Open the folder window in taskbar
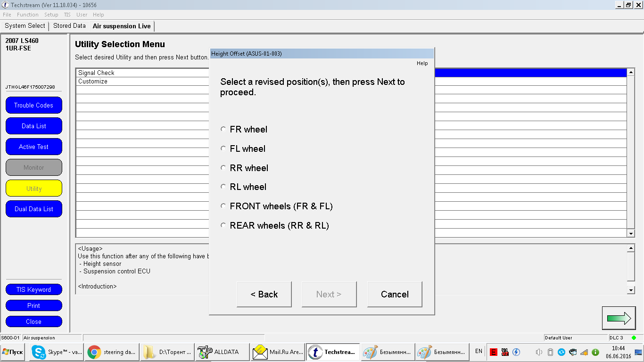The height and width of the screenshot is (362, 644). (x=167, y=352)
